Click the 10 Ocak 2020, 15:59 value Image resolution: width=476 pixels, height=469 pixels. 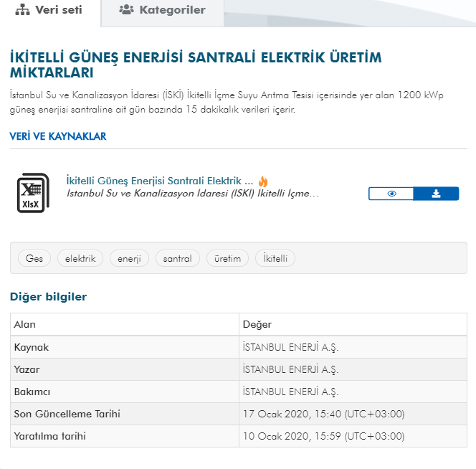pyautogui.click(x=323, y=436)
